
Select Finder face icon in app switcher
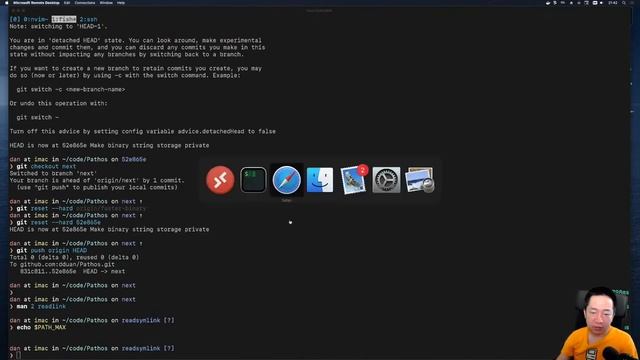[x=320, y=180]
